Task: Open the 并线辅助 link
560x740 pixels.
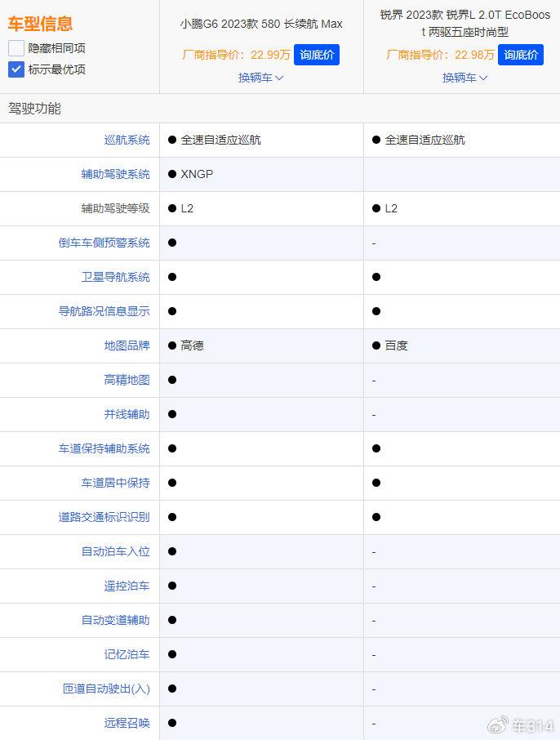Action: coord(127,414)
